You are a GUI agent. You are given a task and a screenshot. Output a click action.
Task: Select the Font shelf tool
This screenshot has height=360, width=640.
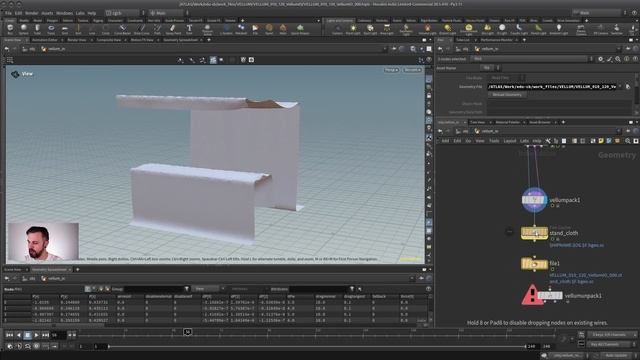point(189,29)
